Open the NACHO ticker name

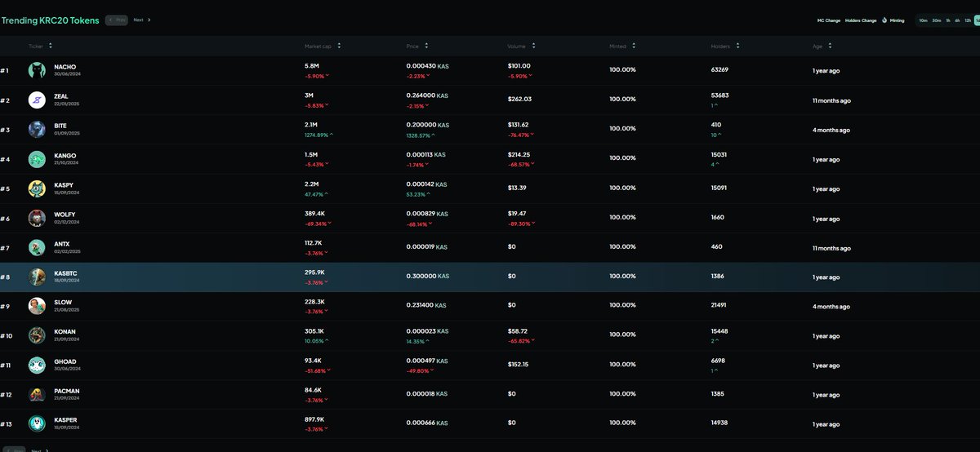[x=65, y=67]
